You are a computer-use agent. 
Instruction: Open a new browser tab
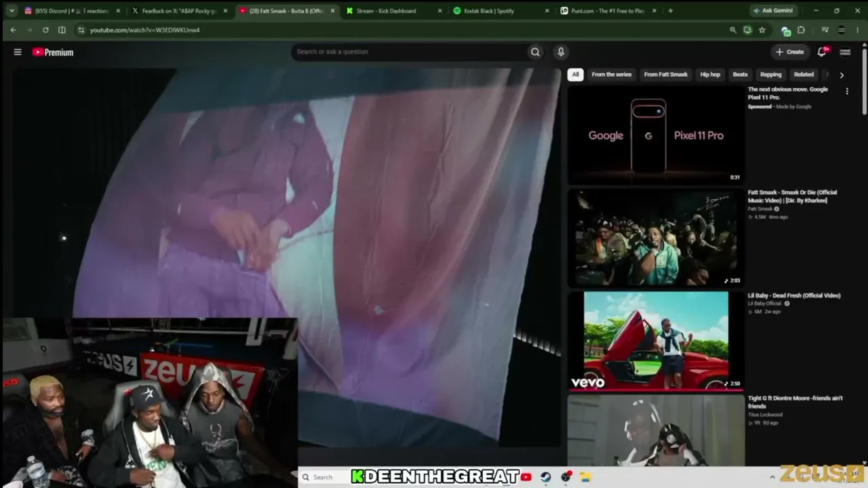point(670,11)
